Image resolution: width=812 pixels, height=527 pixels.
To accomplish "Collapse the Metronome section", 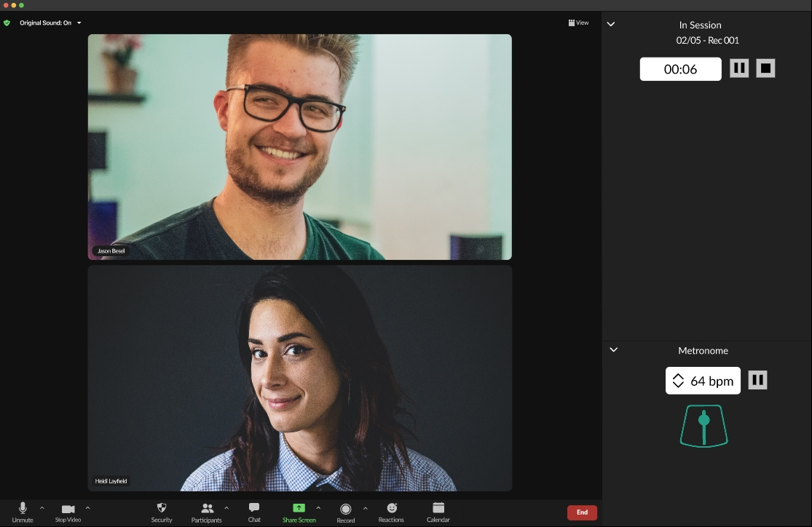I will [613, 349].
